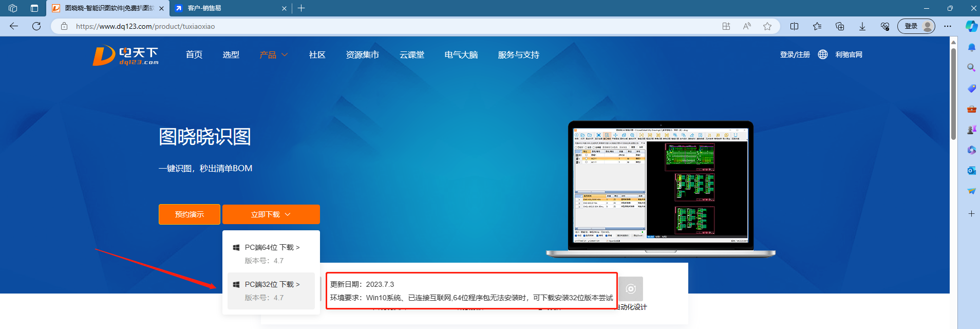Open the 首页 navigation item
The width and height of the screenshot is (980, 329).
click(194, 55)
